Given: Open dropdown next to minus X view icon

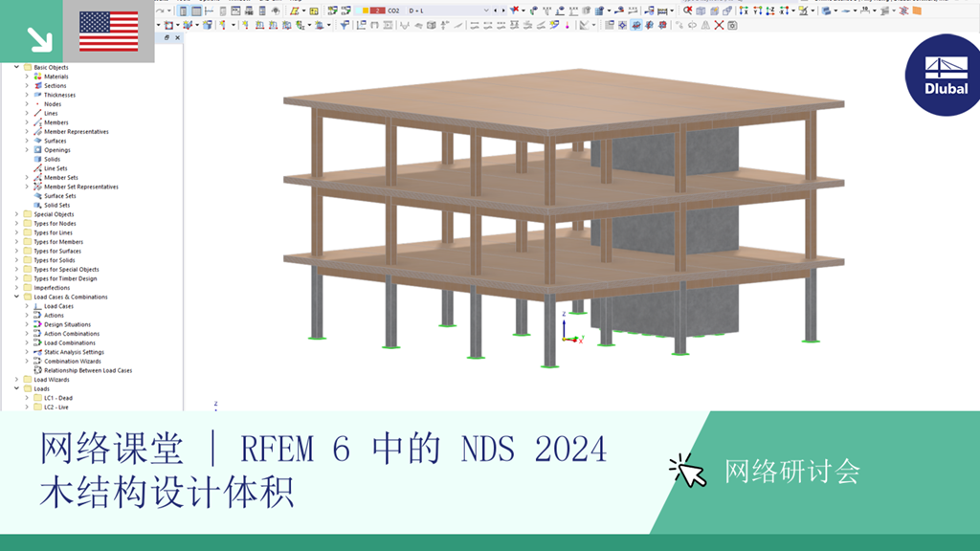Looking at the screenshot, I should 793,11.
